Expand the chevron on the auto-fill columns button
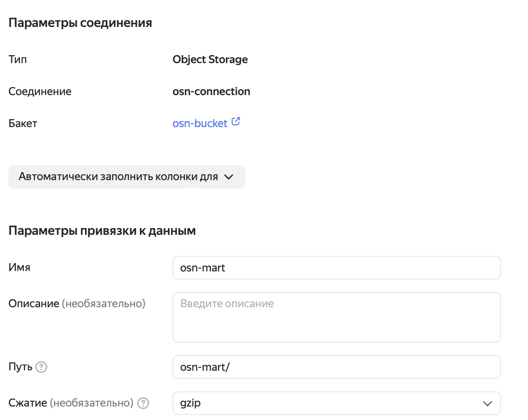This screenshot has height=420, width=528. 229,177
